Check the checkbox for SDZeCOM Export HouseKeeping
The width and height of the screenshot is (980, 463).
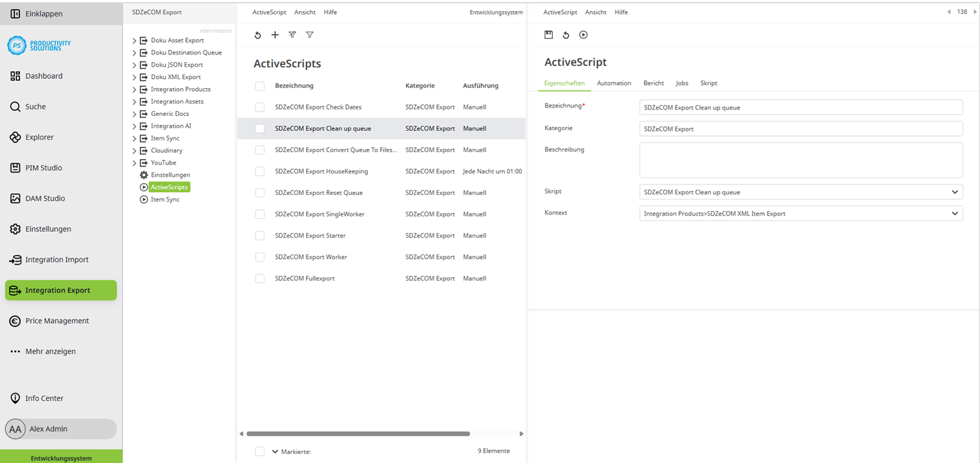[x=260, y=171]
